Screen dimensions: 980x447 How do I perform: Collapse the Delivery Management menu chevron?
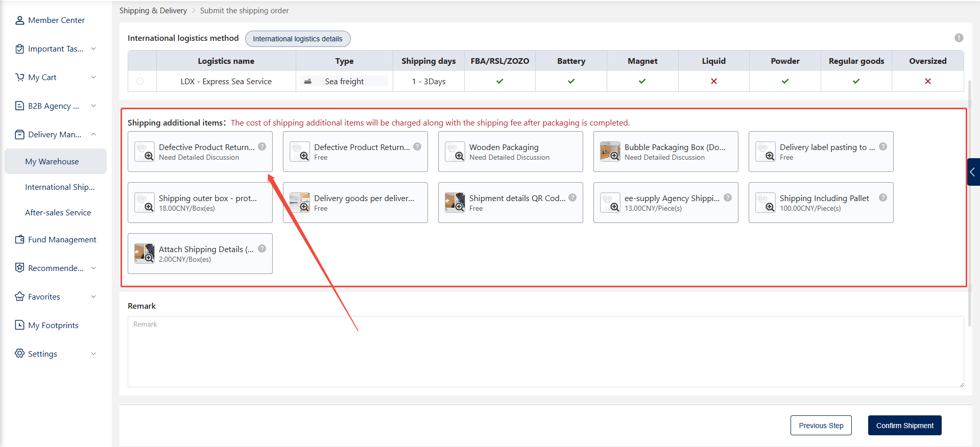[x=93, y=134]
